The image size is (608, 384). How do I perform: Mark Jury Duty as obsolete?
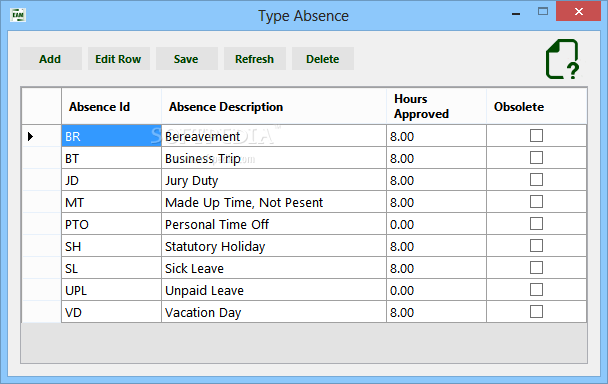point(536,180)
